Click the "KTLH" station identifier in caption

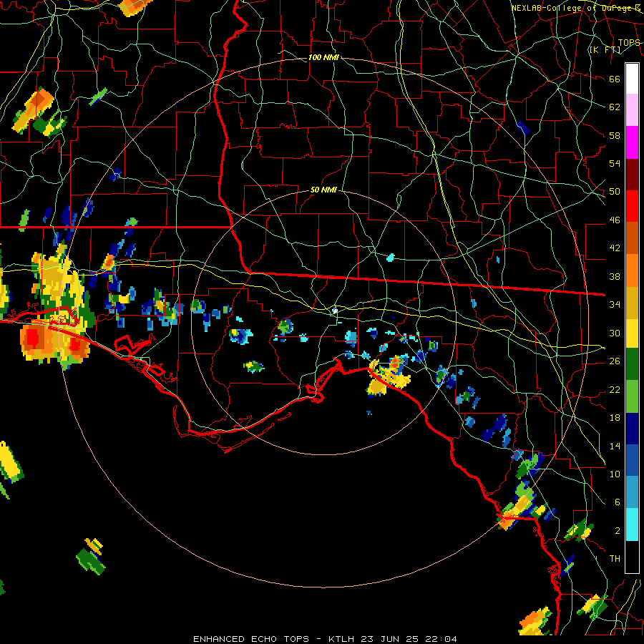coord(343,639)
